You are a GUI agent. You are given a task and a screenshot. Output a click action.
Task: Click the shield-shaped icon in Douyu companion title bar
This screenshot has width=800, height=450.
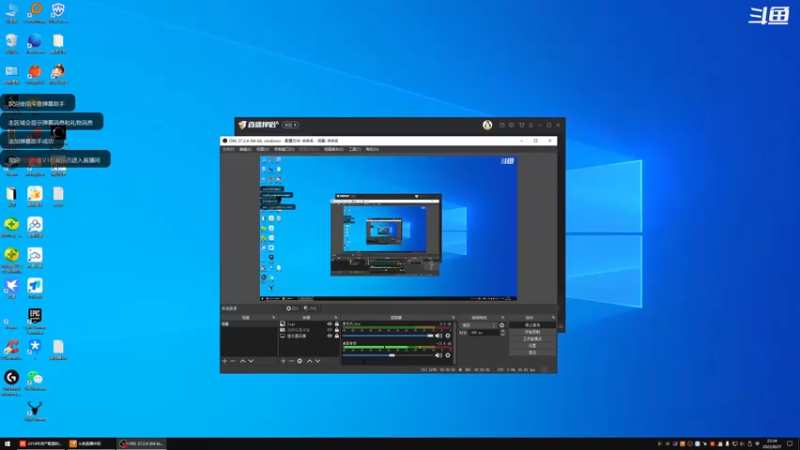click(x=521, y=125)
